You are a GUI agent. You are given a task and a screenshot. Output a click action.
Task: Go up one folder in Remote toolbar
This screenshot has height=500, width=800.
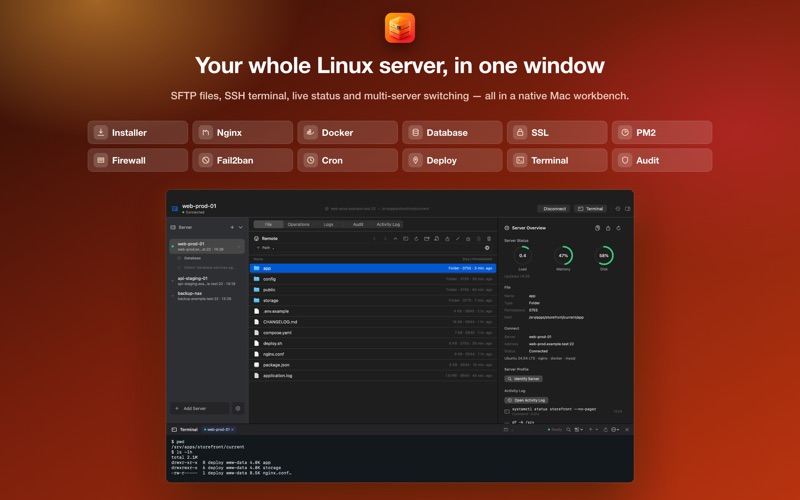tap(395, 239)
